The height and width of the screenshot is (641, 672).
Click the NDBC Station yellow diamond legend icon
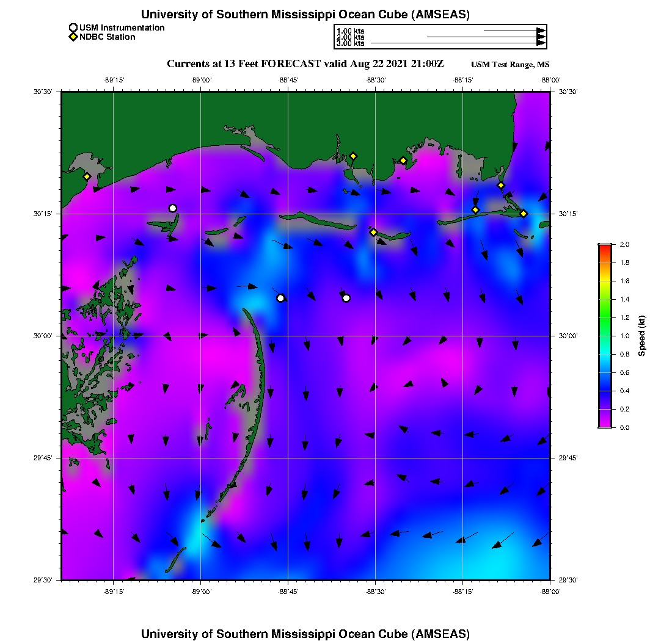point(73,37)
